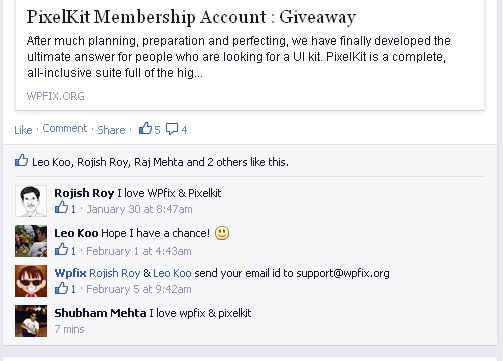The width and height of the screenshot is (503, 361).
Task: Click the Share link under the post
Action: [x=111, y=130]
